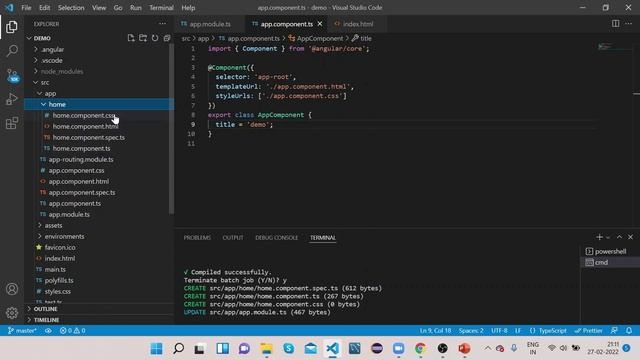Switch to the PROBLEMS panel tab
The height and width of the screenshot is (360, 640).
[198, 238]
